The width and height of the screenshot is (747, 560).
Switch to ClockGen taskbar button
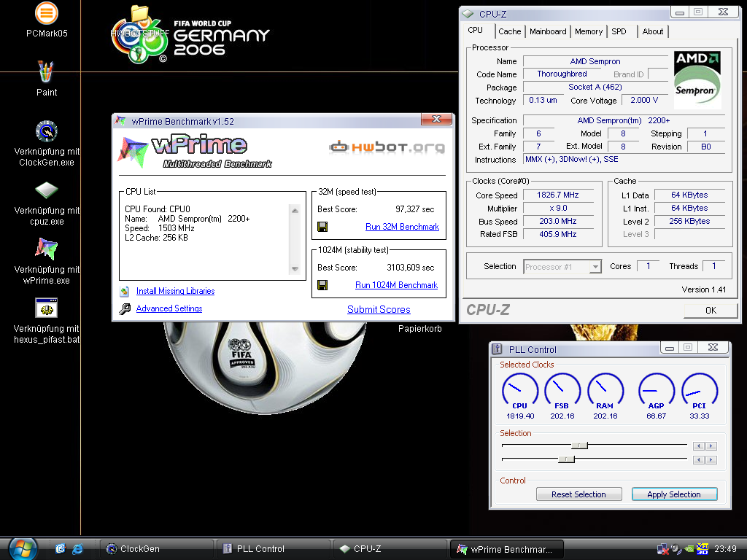156,549
